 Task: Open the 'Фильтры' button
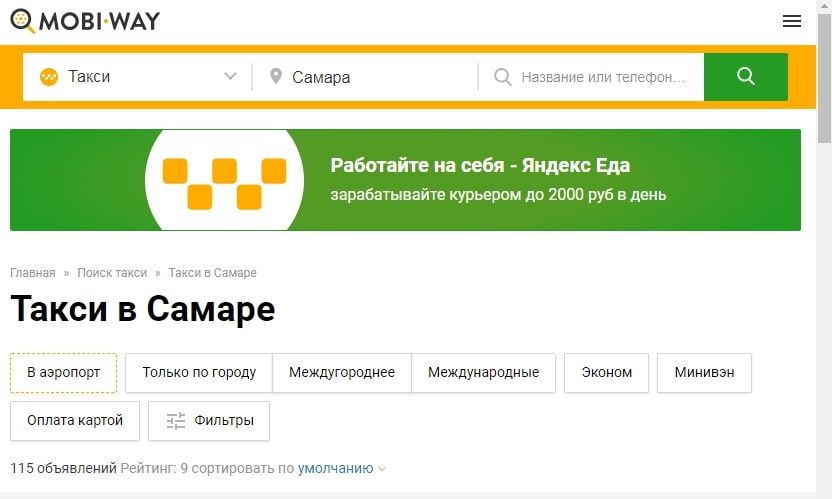pos(209,421)
